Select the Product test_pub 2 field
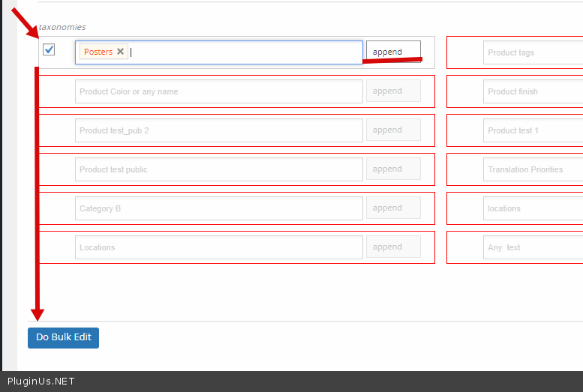The width and height of the screenshot is (583, 392). pos(218,130)
